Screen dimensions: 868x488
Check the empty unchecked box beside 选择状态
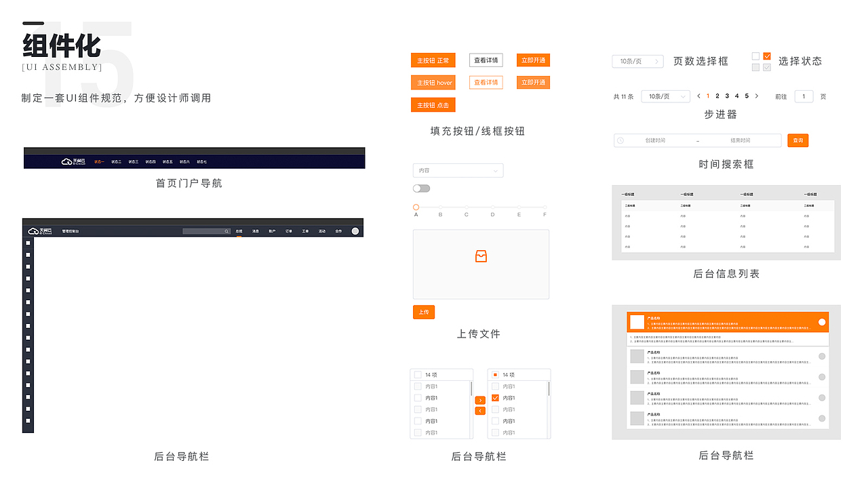click(755, 56)
